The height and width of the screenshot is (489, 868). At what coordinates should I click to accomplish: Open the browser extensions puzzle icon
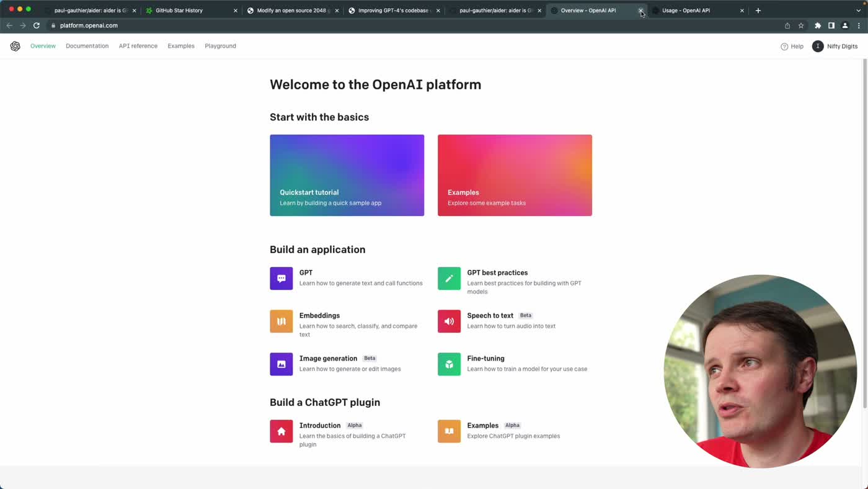click(818, 25)
